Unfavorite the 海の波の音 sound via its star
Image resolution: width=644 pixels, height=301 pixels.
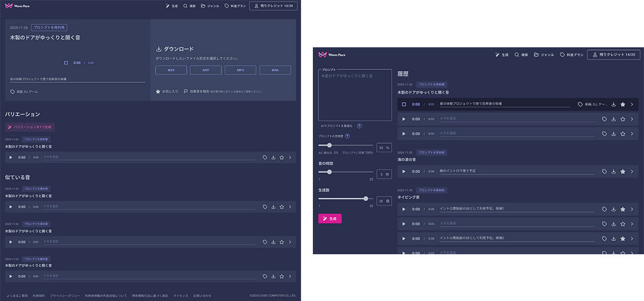[x=623, y=171]
